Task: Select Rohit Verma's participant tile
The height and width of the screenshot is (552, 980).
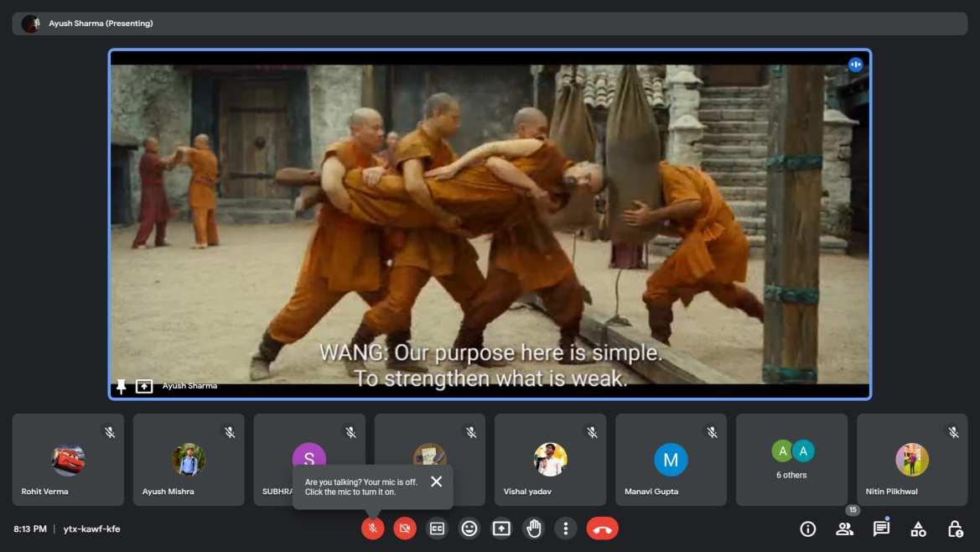Action: (x=68, y=460)
